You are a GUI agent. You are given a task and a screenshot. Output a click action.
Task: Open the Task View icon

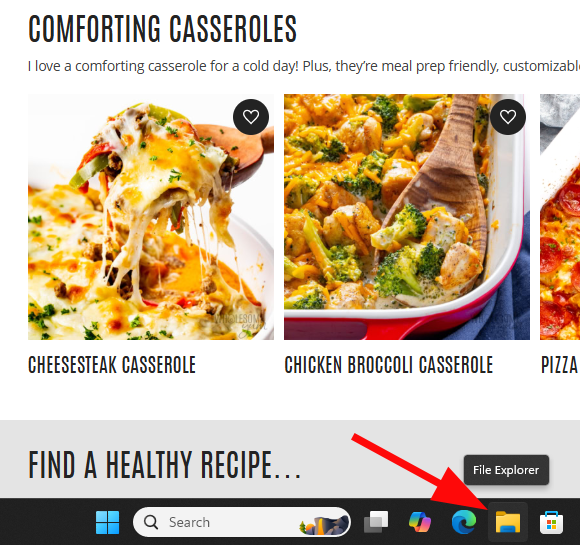click(376, 522)
